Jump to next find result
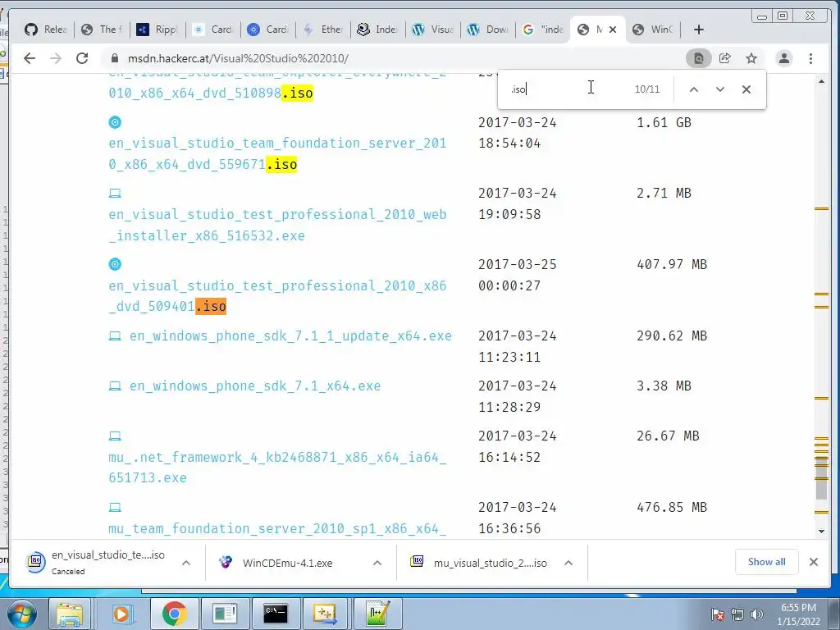This screenshot has width=840, height=630. pos(720,89)
